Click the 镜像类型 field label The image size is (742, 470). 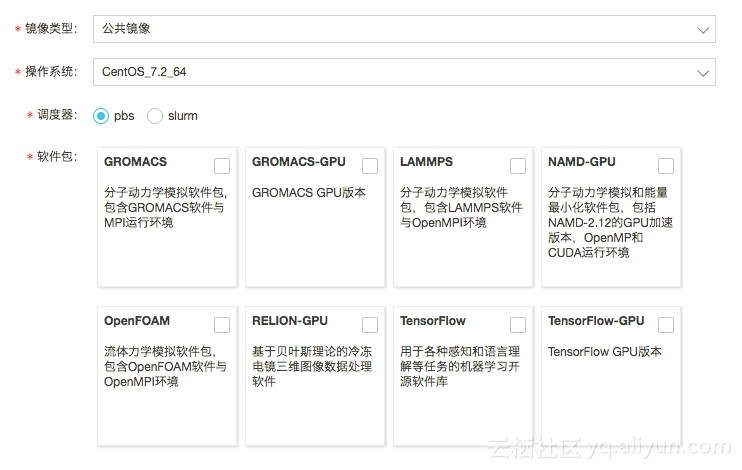51,29
